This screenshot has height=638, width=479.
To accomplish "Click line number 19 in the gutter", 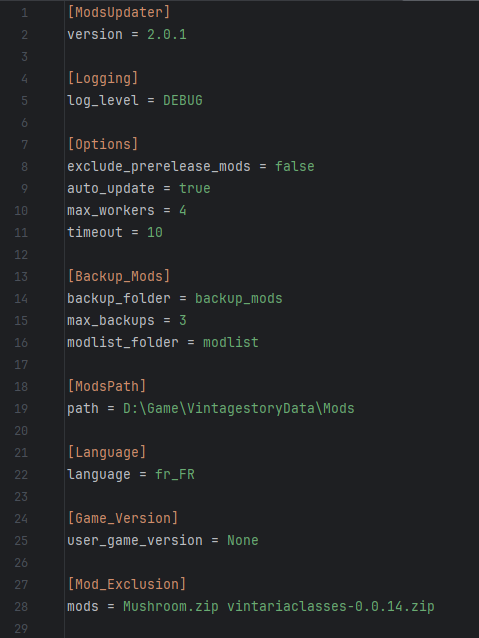I will [21, 408].
